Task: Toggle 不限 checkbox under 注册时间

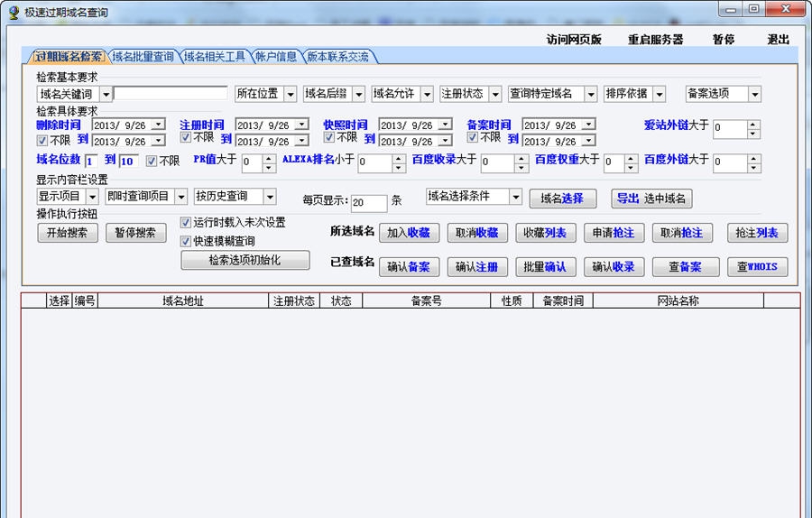Action: [185, 137]
